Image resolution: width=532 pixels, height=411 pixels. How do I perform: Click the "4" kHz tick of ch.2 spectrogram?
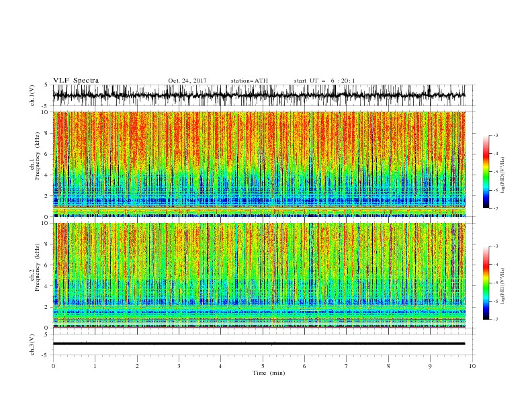47,286
